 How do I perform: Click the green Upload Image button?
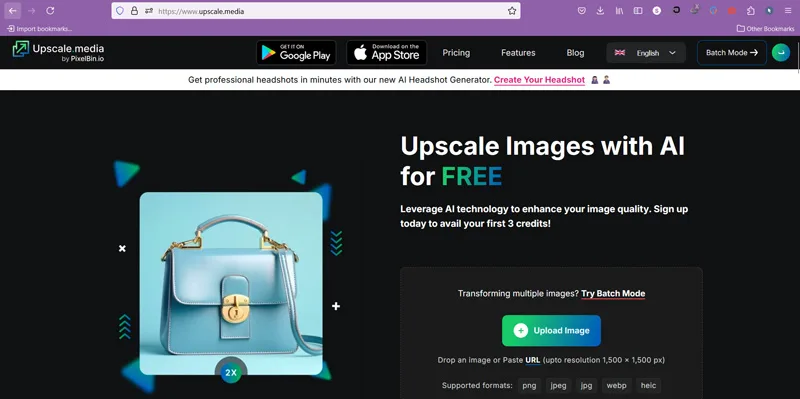click(x=551, y=331)
